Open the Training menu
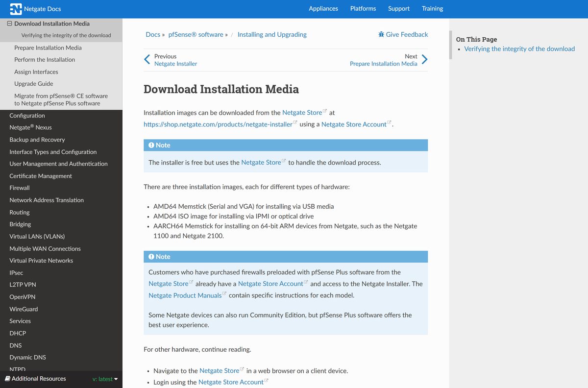The width and height of the screenshot is (588, 388). pos(432,8)
